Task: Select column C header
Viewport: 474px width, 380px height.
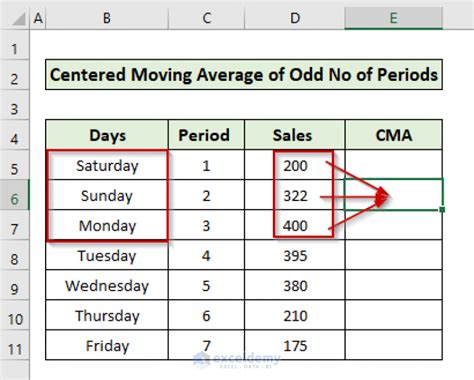Action: (x=207, y=18)
